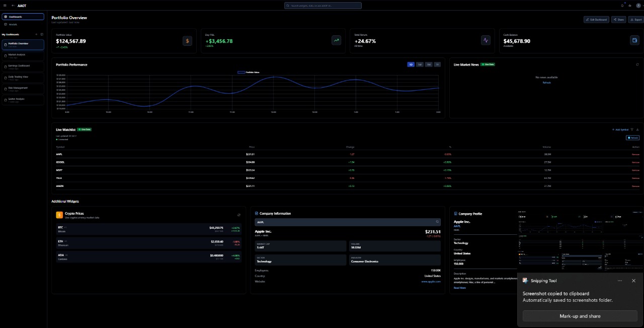Image resolution: width=644 pixels, height=328 pixels.
Task: Click the filter icon in Live Watchlist
Action: tap(632, 129)
